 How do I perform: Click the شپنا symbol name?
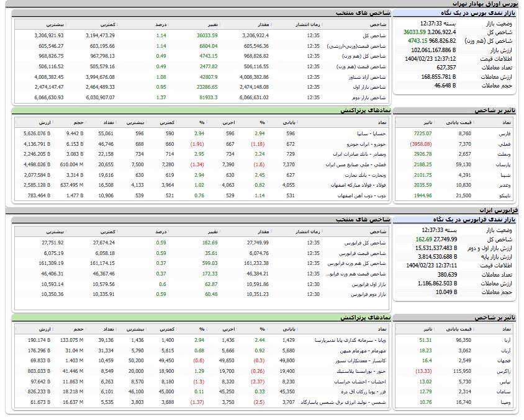pyautogui.click(x=505, y=175)
